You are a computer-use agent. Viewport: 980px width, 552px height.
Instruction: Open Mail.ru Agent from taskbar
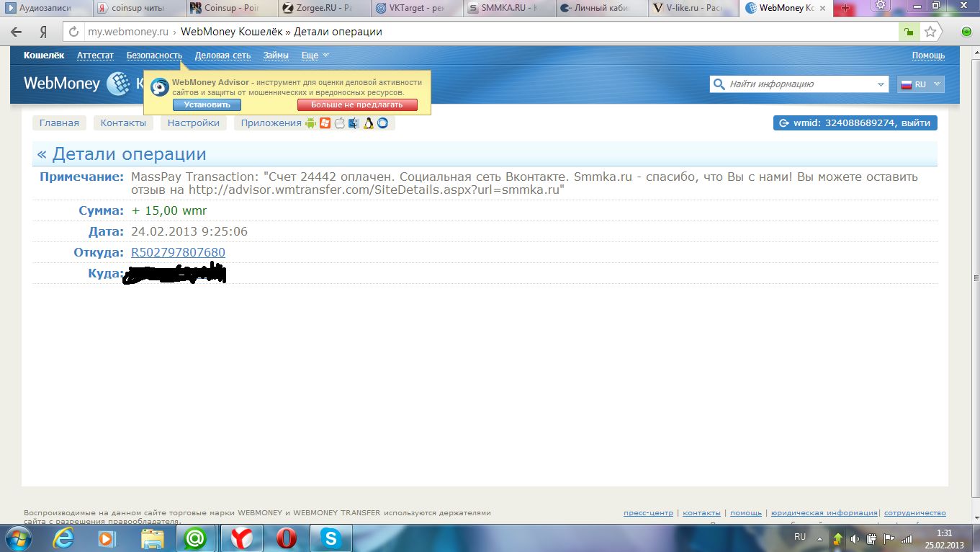[x=195, y=538]
